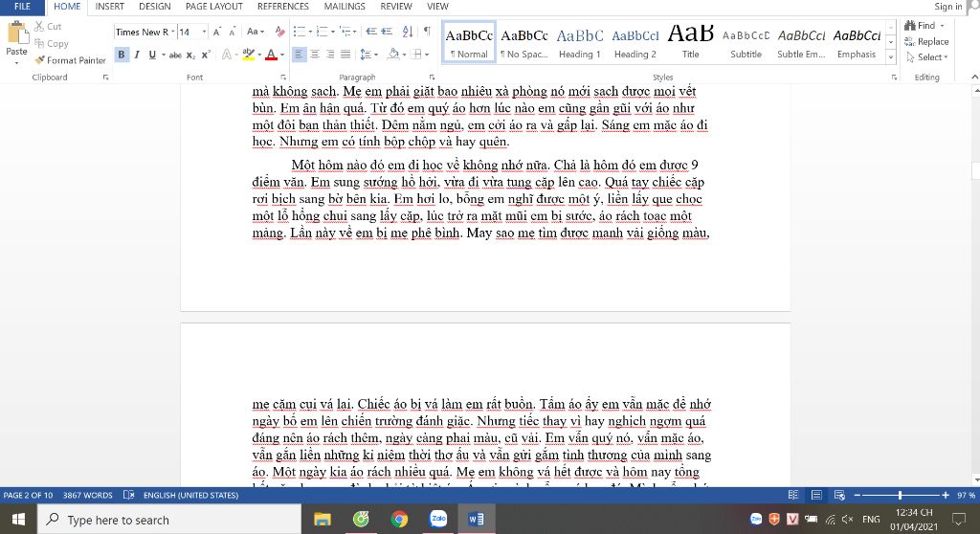Viewport: 980px width, 534px height.
Task: Open the Windows Start menu
Action: [x=18, y=519]
